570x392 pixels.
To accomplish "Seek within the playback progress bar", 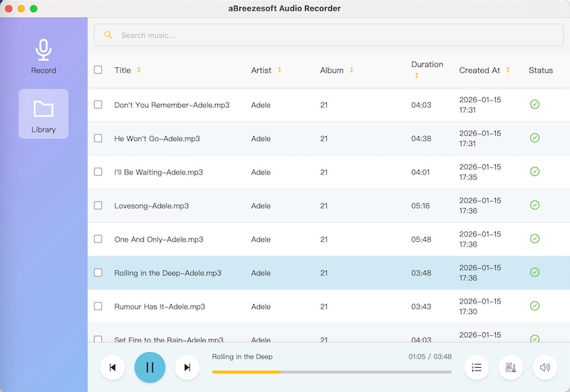I will click(332, 372).
